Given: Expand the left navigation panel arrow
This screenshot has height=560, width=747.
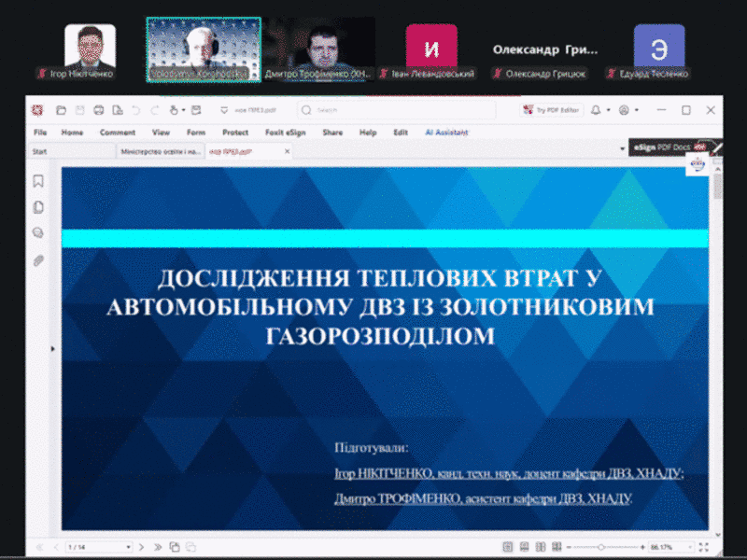Looking at the screenshot, I should [x=52, y=348].
